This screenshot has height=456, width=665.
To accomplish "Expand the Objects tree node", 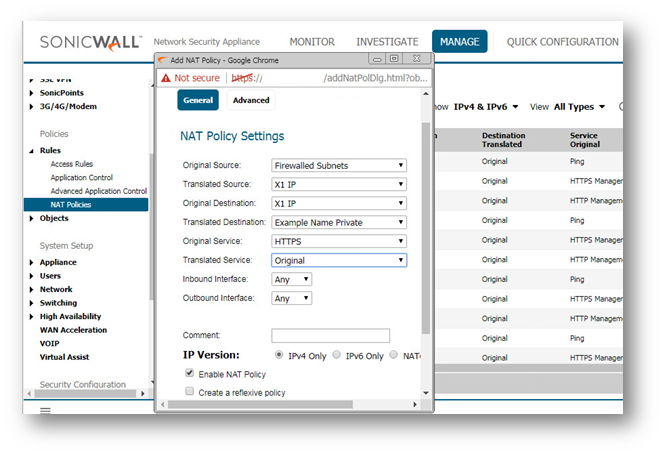I will pyautogui.click(x=31, y=218).
